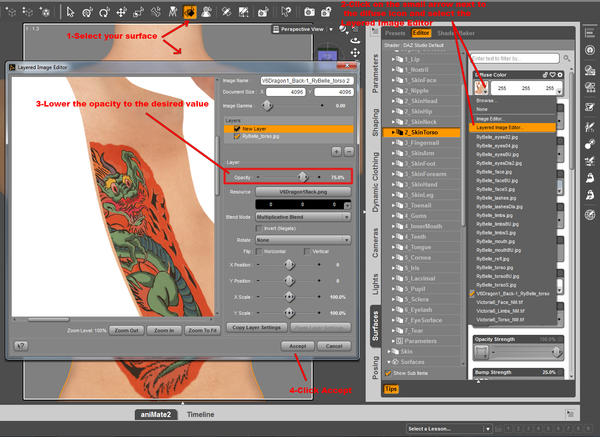Click the heart icon on Diffuse Color
This screenshot has height=437, width=600.
[553, 75]
